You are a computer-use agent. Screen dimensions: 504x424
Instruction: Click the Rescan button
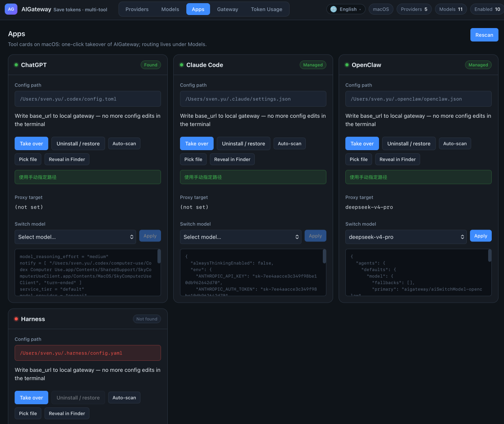[x=484, y=35]
